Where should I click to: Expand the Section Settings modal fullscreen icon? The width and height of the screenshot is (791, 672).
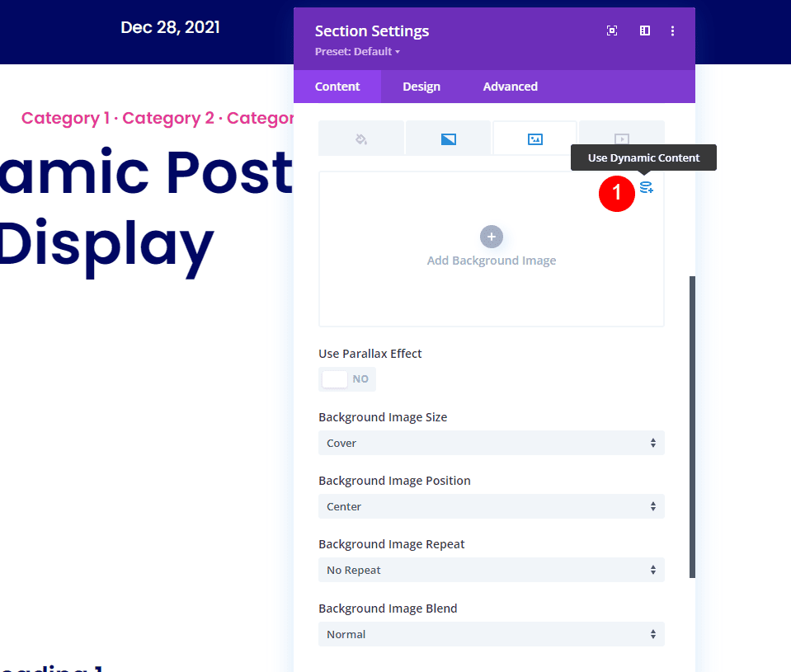(x=611, y=31)
